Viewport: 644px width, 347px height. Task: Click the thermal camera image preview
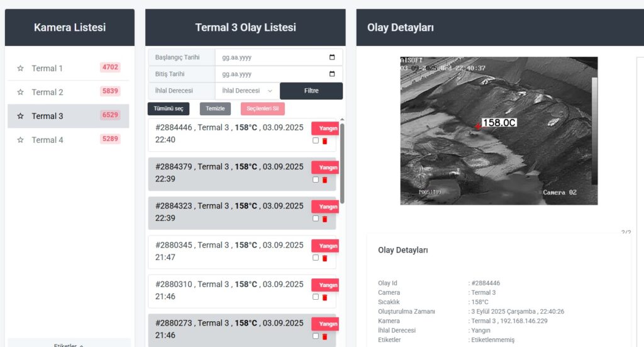tap(499, 131)
